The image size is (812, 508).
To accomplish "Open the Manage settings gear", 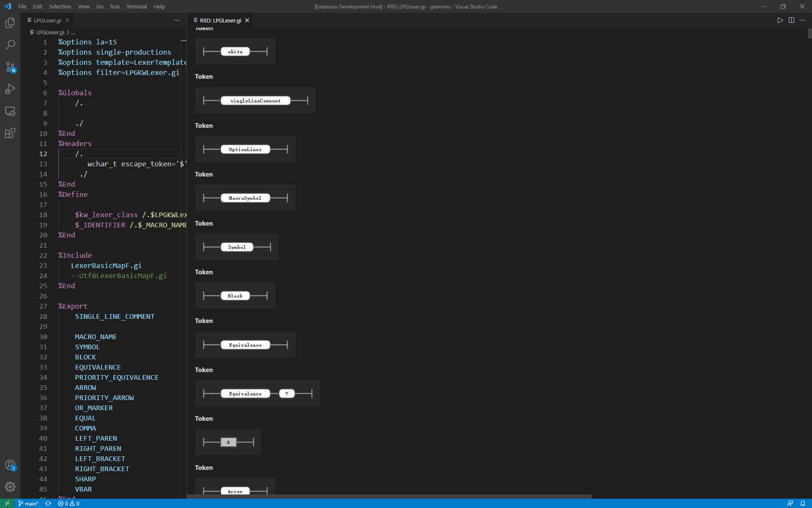I will 10,487.
